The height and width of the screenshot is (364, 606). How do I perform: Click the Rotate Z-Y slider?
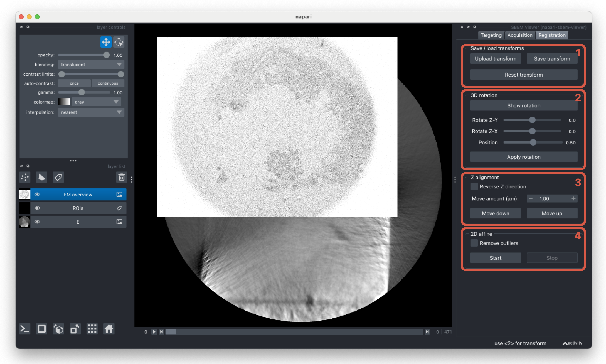click(532, 120)
